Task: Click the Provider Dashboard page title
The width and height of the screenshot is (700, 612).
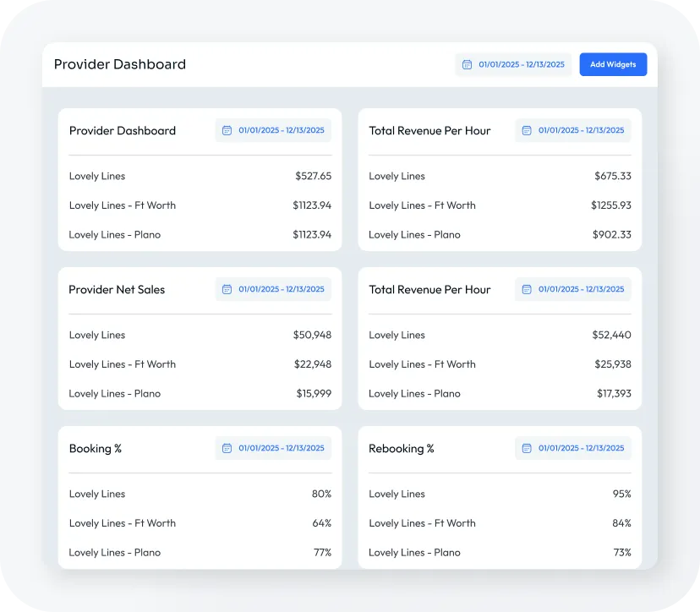Action: 120,64
